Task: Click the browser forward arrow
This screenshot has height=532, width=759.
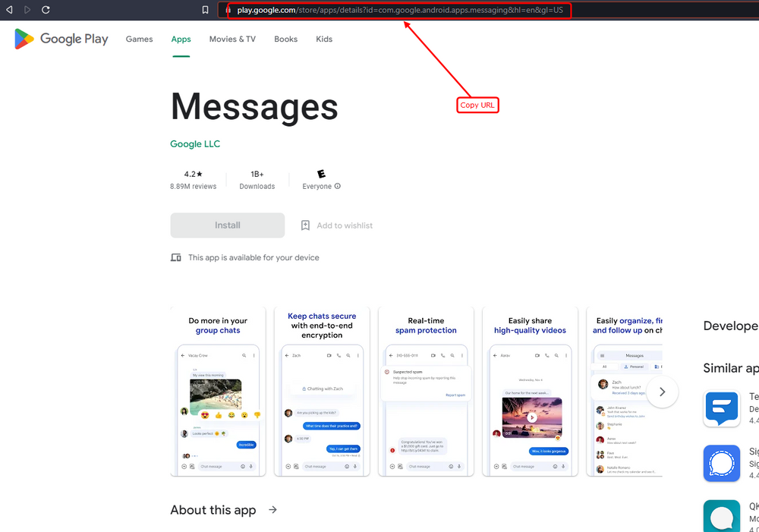Action: click(x=27, y=10)
